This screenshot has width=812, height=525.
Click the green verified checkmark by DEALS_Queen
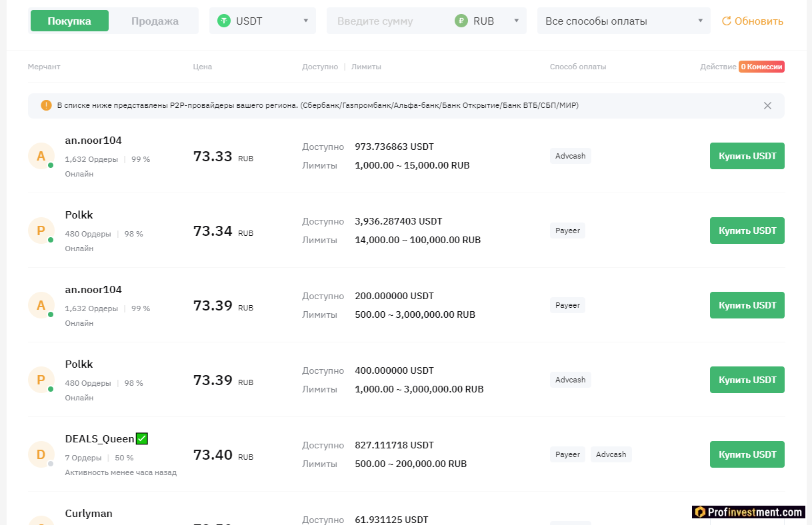(142, 438)
